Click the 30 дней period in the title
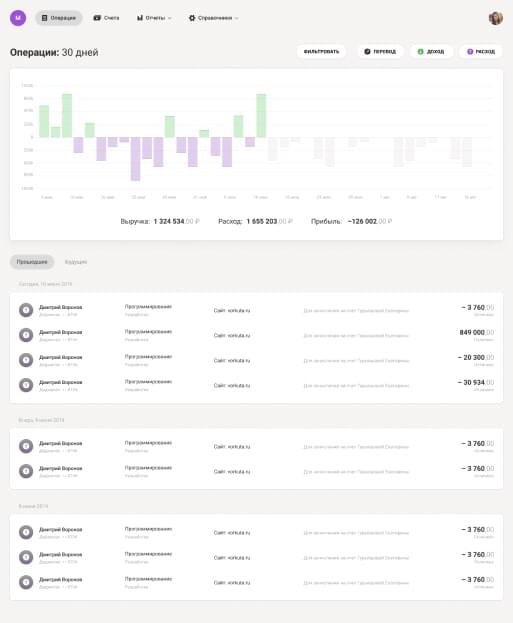513x623 pixels. tap(80, 52)
